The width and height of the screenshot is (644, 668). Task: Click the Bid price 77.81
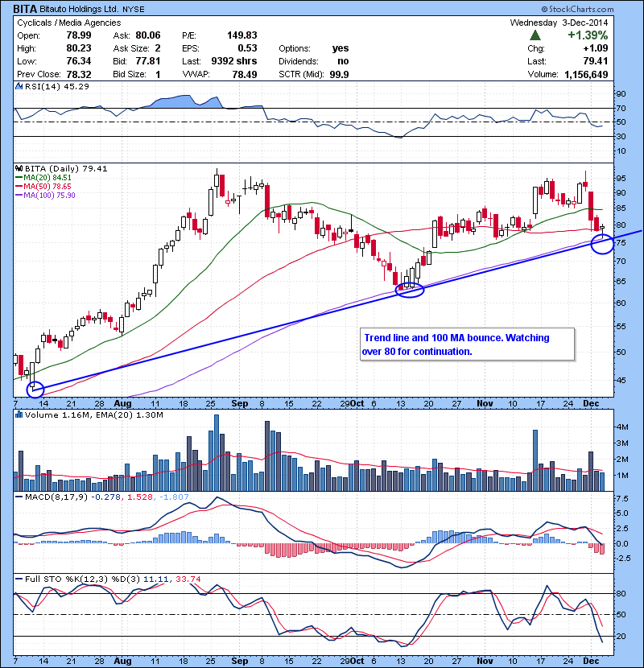tap(148, 61)
